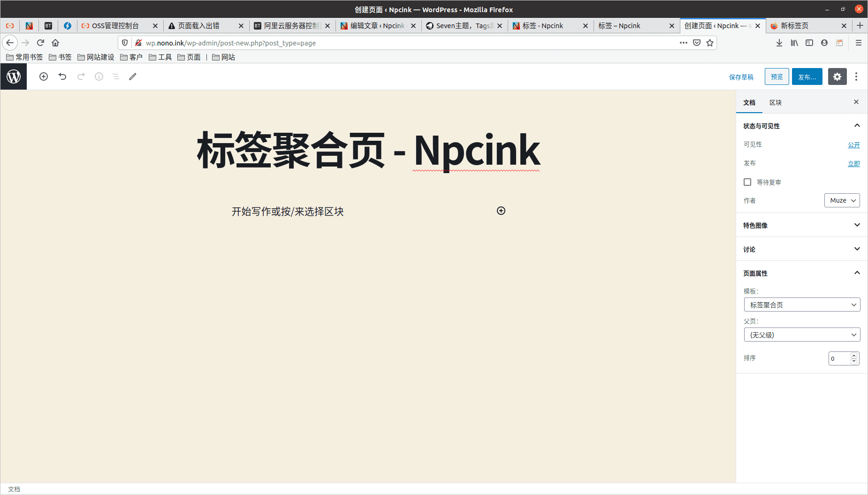
Task: Click the redo arrow in editor toolbar
Action: [x=81, y=76]
